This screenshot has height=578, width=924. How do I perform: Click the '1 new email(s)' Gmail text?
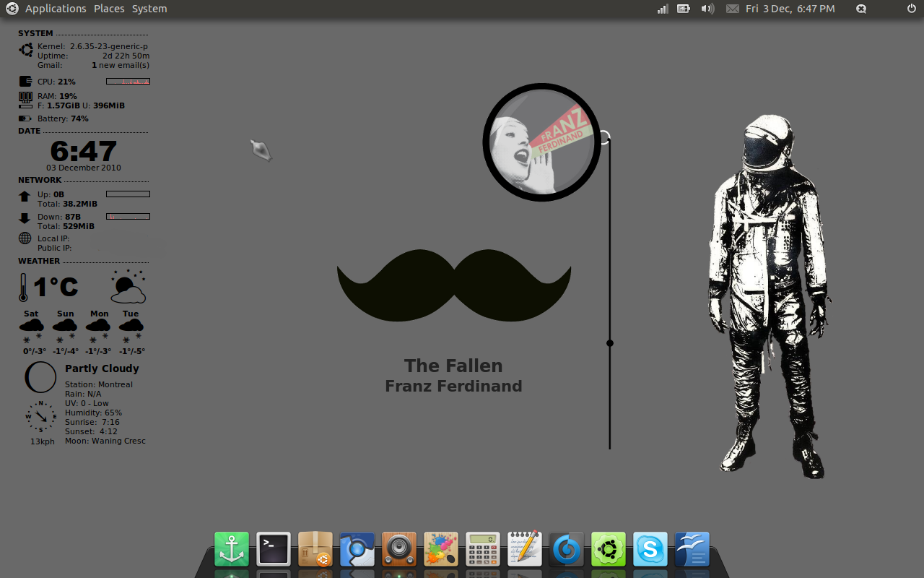pyautogui.click(x=121, y=65)
